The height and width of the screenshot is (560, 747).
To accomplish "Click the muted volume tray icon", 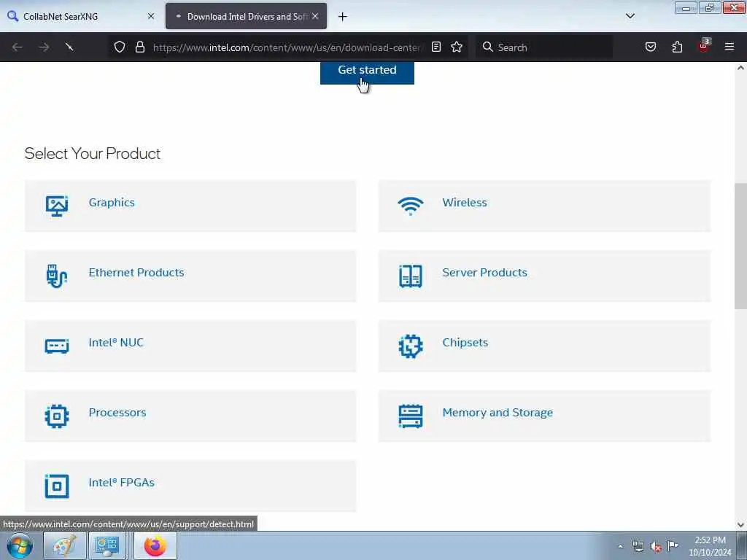I will coord(656,547).
